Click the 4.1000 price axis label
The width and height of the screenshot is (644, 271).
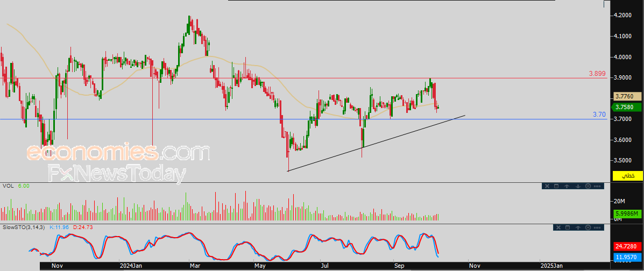[x=622, y=36]
